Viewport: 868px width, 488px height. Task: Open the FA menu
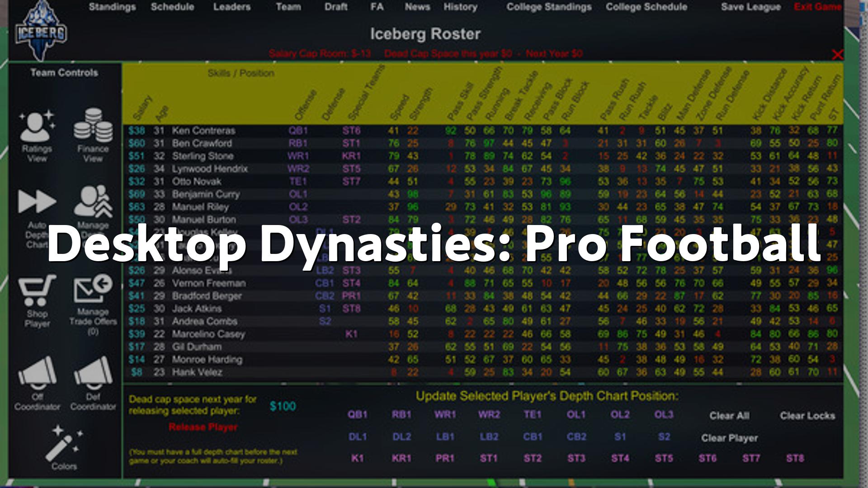377,7
